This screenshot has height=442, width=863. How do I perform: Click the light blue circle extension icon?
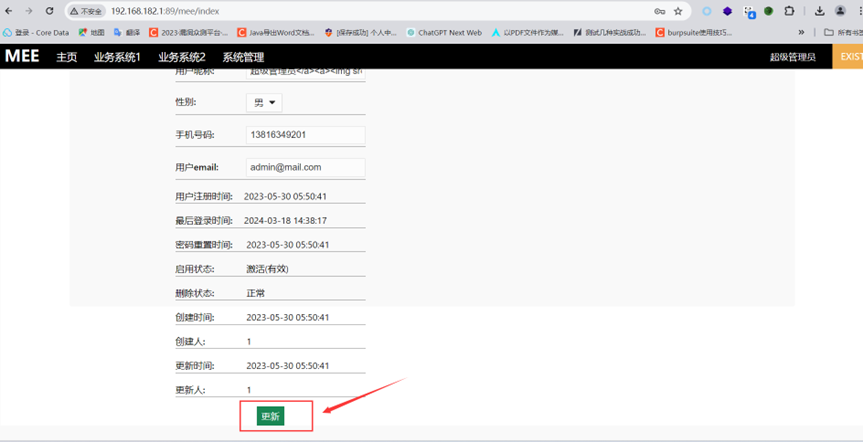click(x=707, y=11)
